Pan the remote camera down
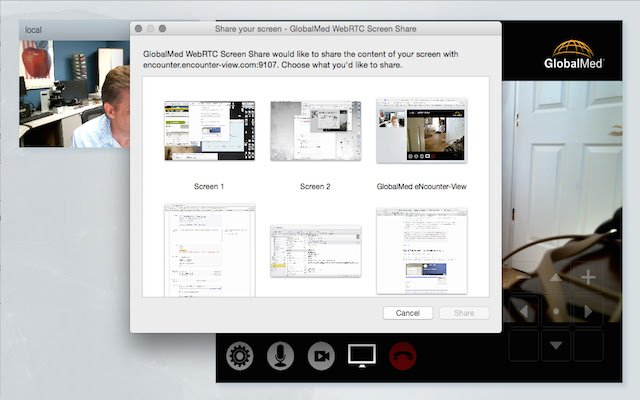The width and height of the screenshot is (640, 400). click(556, 345)
